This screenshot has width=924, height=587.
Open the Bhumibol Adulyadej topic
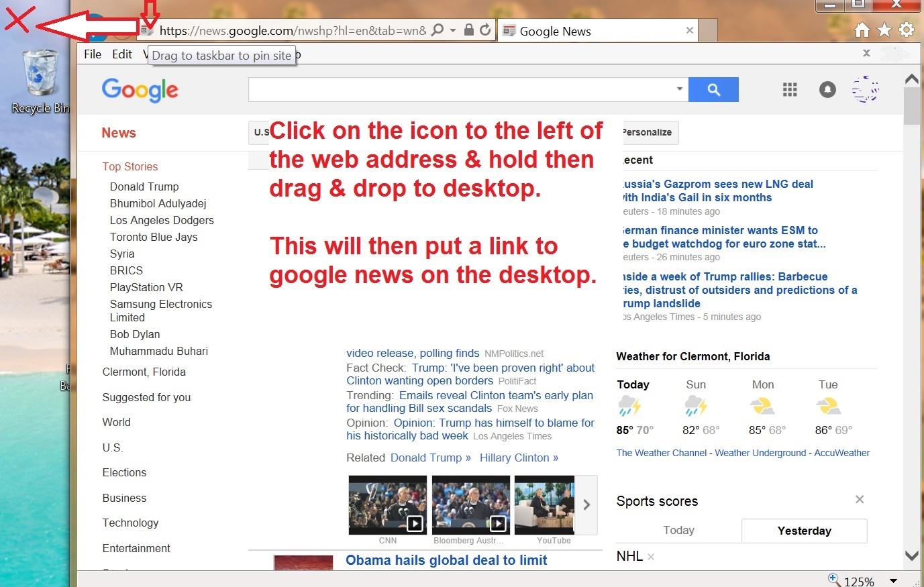point(158,203)
